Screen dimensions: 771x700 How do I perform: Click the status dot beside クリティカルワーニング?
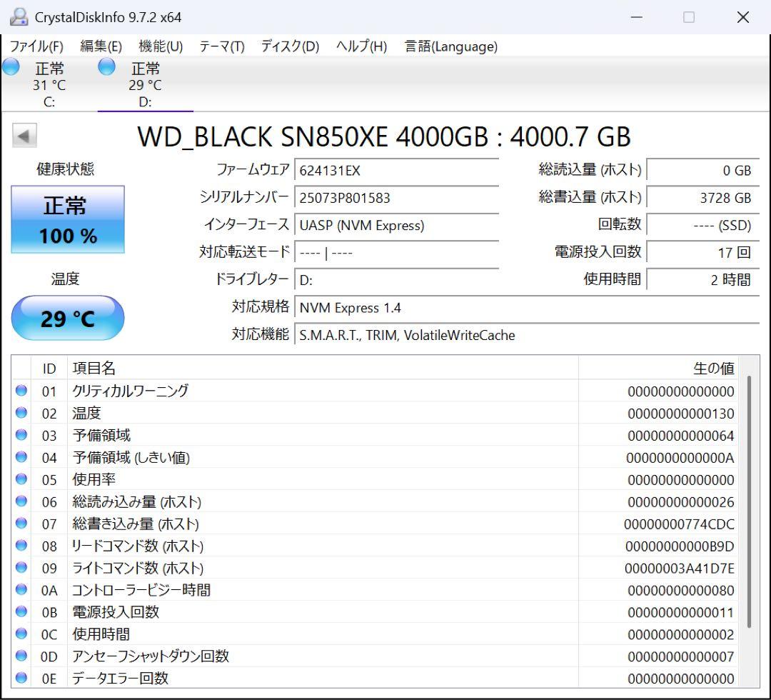tap(21, 391)
